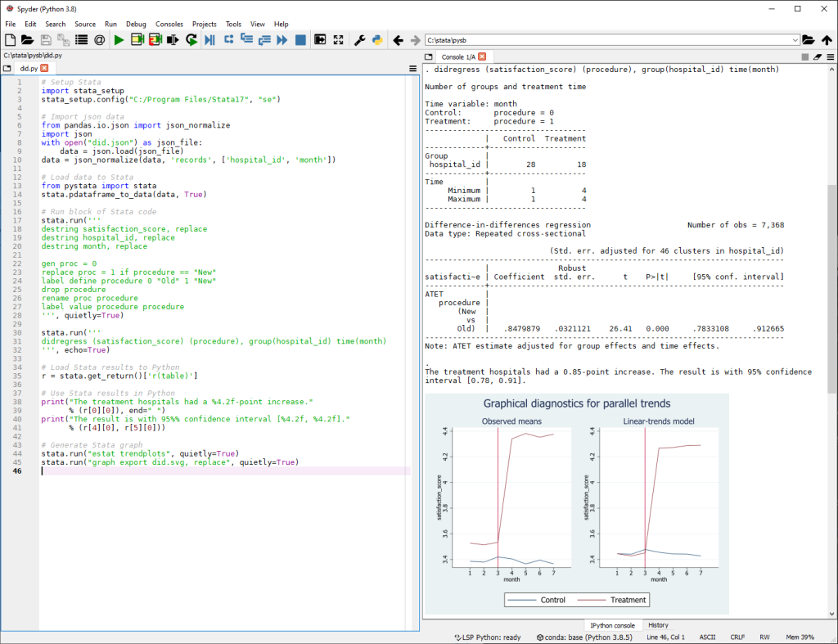Open the Debug menu

click(136, 24)
